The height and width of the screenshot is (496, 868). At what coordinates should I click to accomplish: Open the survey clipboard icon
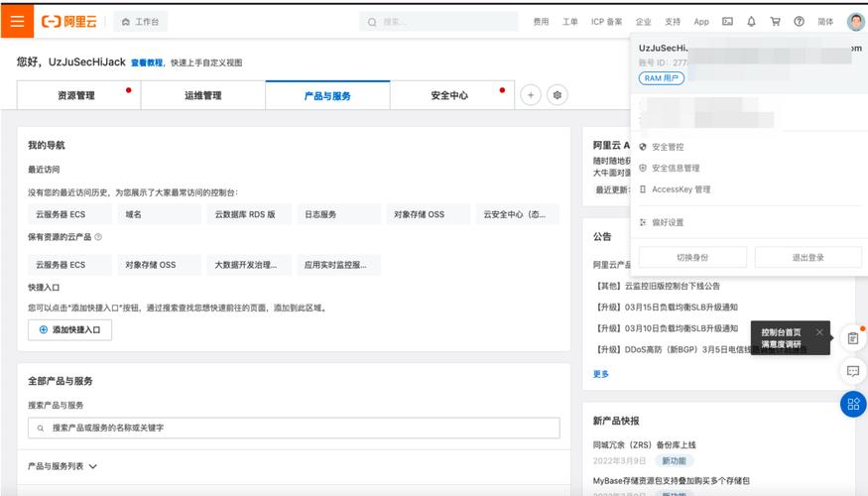point(852,337)
